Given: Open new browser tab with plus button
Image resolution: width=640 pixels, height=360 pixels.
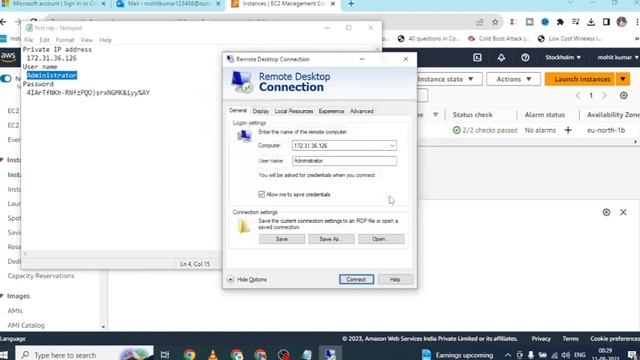Looking at the screenshot, I should pyautogui.click(x=351, y=4).
